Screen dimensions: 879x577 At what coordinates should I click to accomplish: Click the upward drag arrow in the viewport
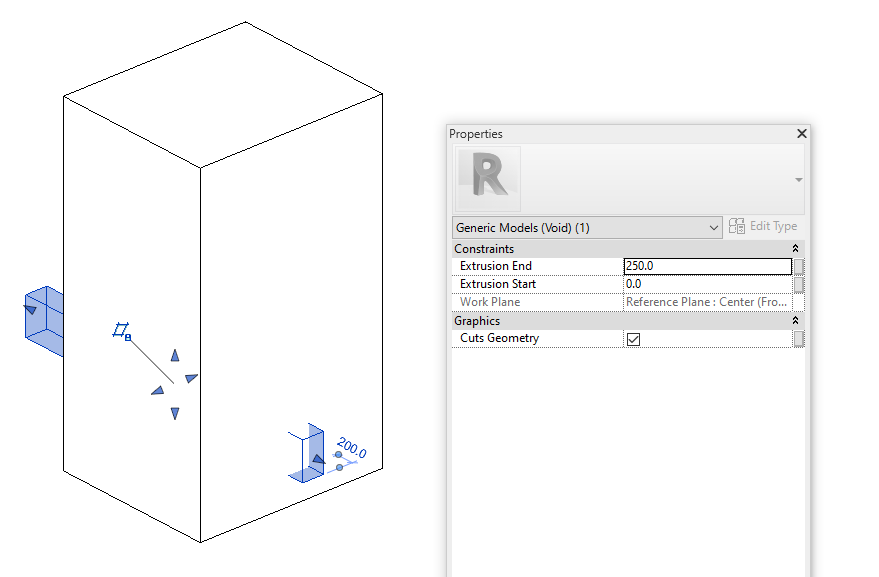(175, 355)
